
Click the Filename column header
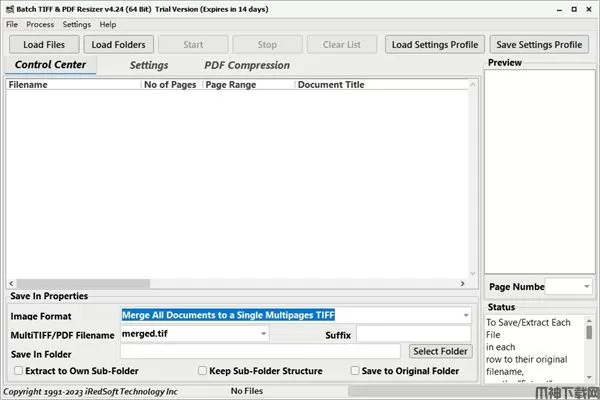[x=73, y=85]
